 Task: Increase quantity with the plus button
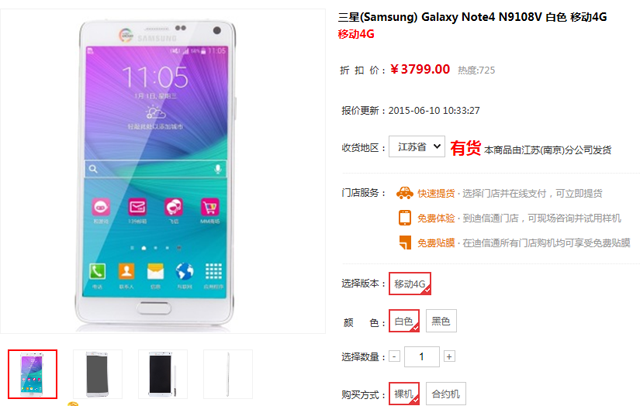coord(449,356)
